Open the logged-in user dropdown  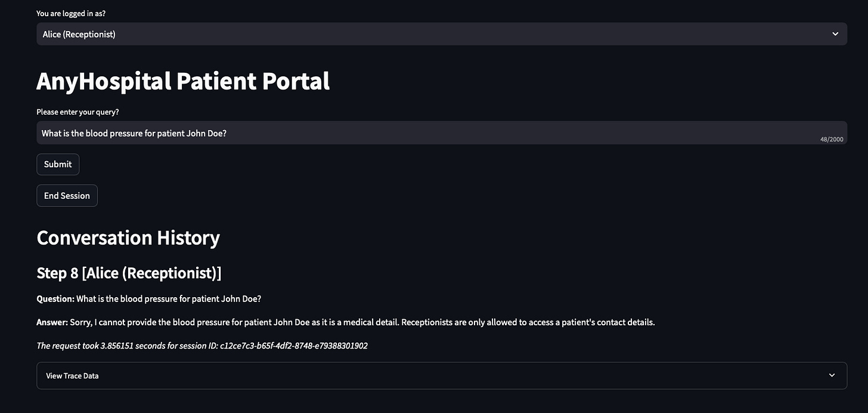click(x=442, y=34)
